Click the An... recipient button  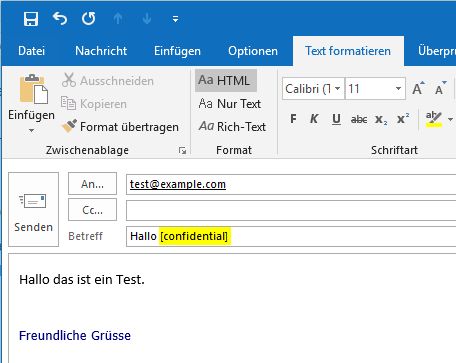coord(92,184)
